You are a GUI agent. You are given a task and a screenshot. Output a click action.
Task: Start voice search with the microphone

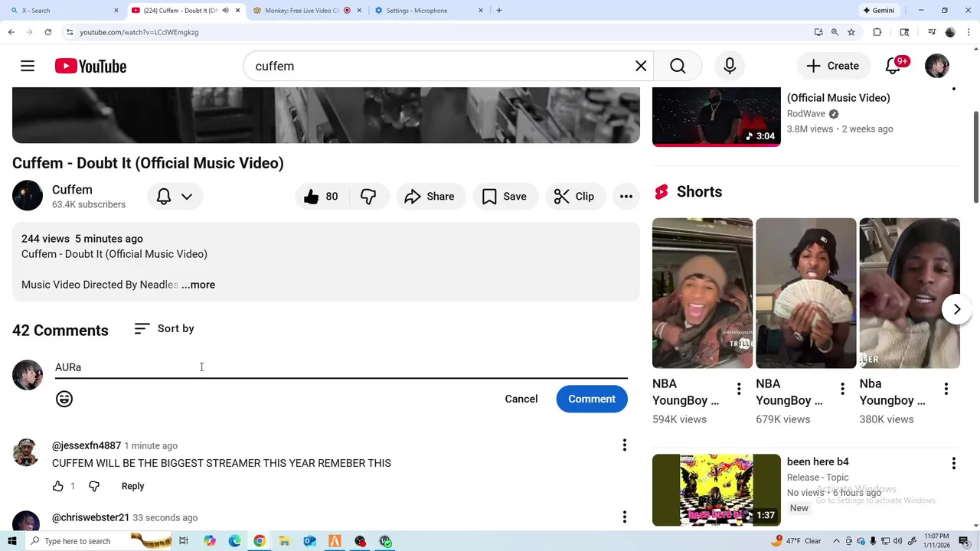click(x=730, y=66)
